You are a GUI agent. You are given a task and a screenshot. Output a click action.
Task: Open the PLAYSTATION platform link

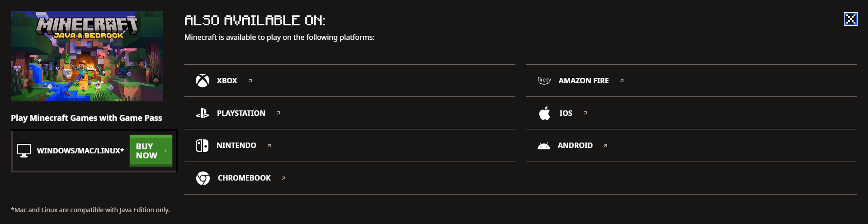point(350,113)
